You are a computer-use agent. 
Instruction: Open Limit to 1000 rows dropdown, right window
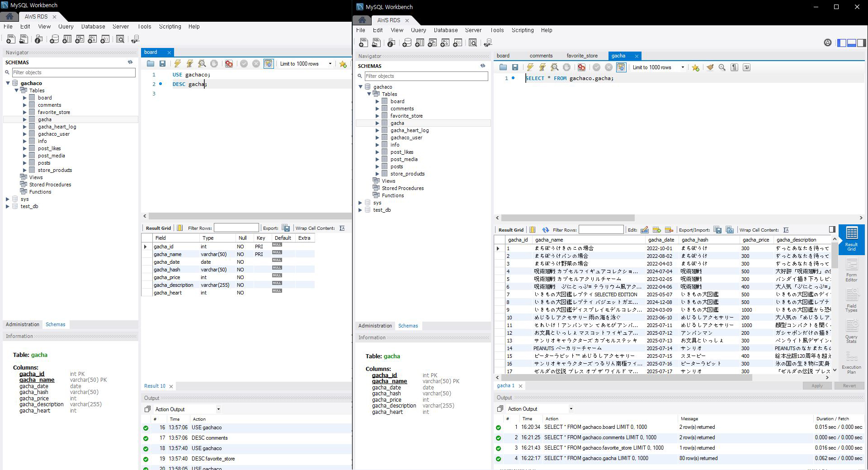(683, 67)
